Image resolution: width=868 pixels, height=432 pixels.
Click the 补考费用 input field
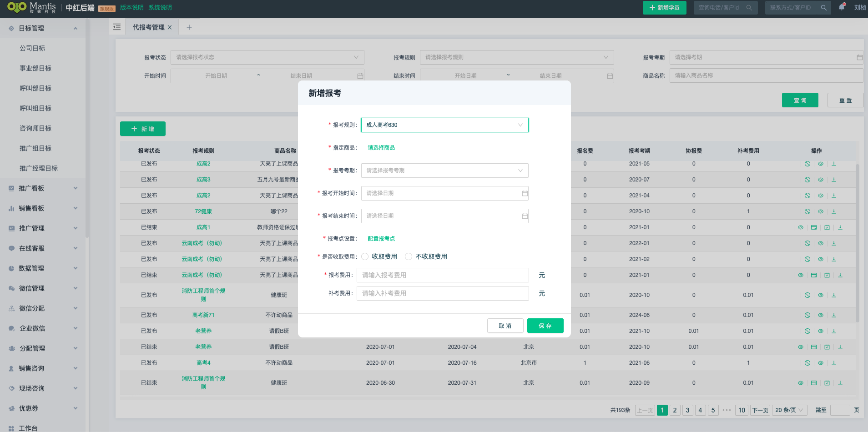443,293
